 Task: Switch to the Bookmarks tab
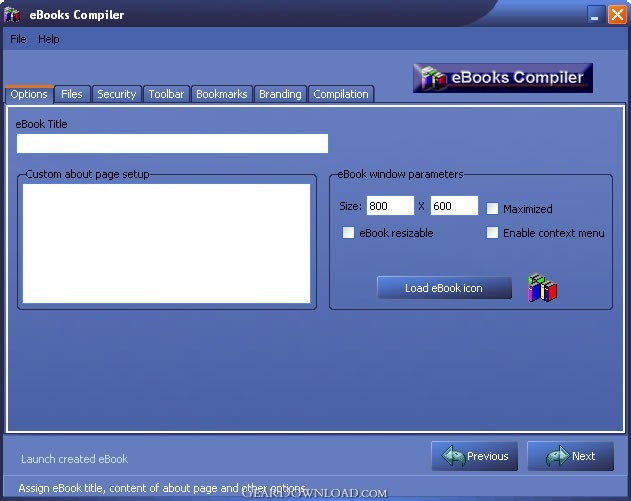click(222, 94)
